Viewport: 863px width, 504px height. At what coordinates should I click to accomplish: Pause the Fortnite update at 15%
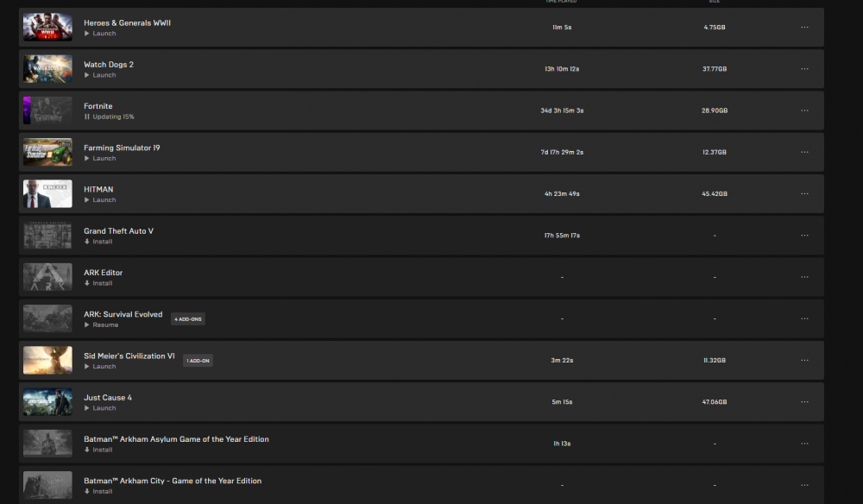tap(109, 117)
